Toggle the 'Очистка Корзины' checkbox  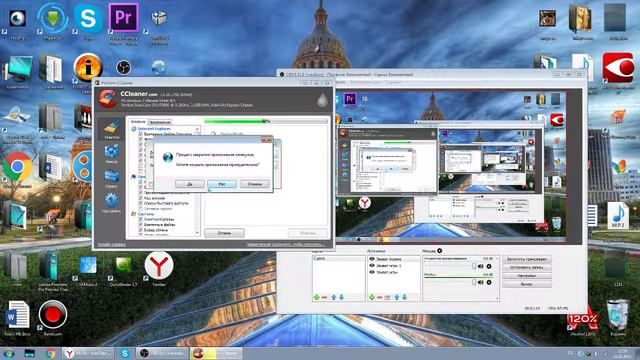click(x=140, y=220)
